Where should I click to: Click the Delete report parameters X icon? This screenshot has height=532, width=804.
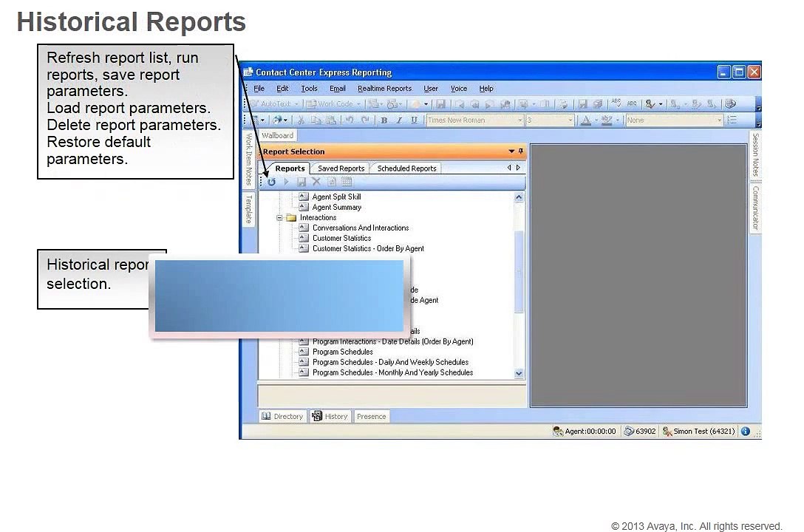pyautogui.click(x=316, y=182)
